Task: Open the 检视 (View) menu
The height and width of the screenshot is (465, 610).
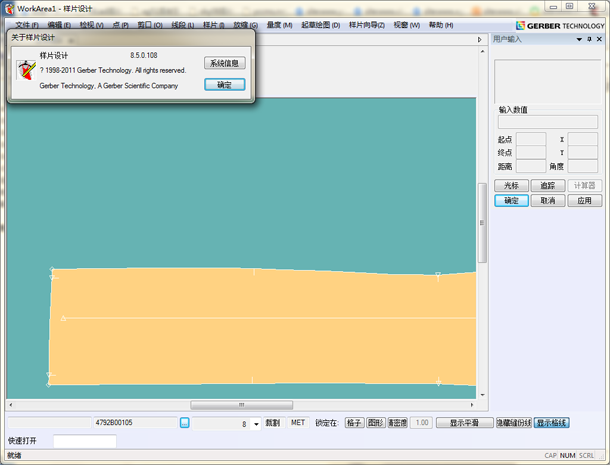Action: point(91,25)
